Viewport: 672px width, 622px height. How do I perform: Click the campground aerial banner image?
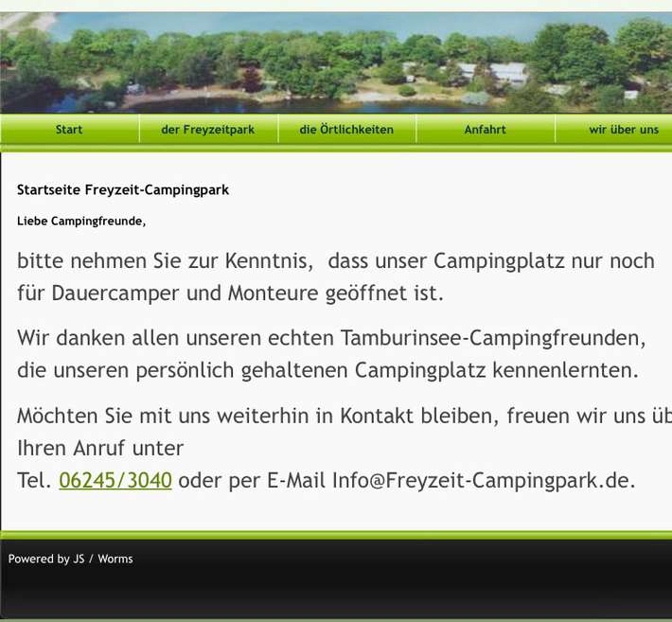pyautogui.click(x=336, y=62)
